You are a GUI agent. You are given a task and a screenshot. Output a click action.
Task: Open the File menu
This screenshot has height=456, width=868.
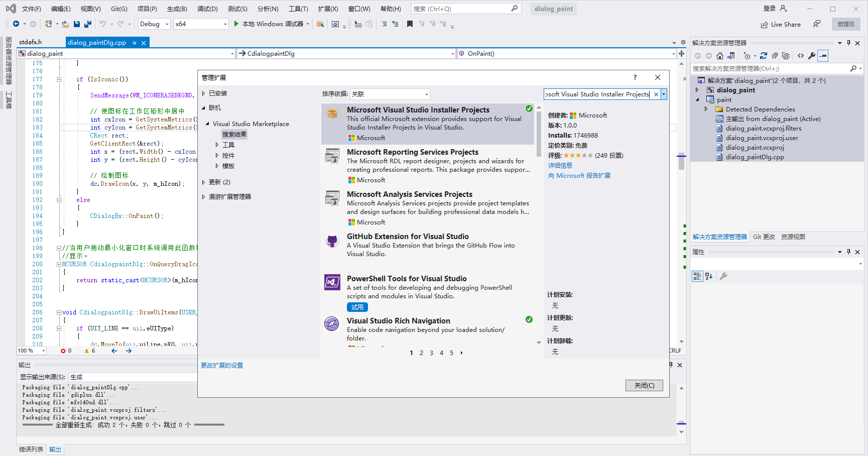click(32, 9)
